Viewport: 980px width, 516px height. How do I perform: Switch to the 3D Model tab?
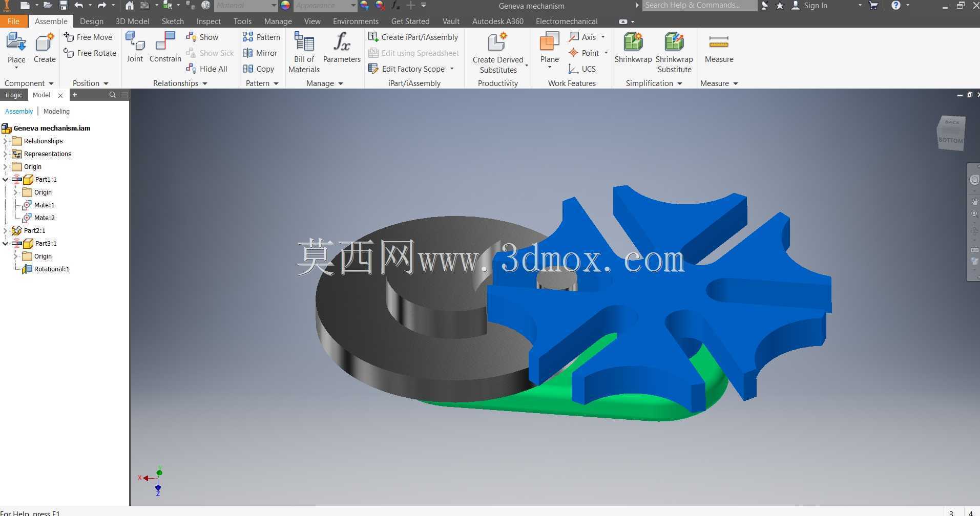132,21
